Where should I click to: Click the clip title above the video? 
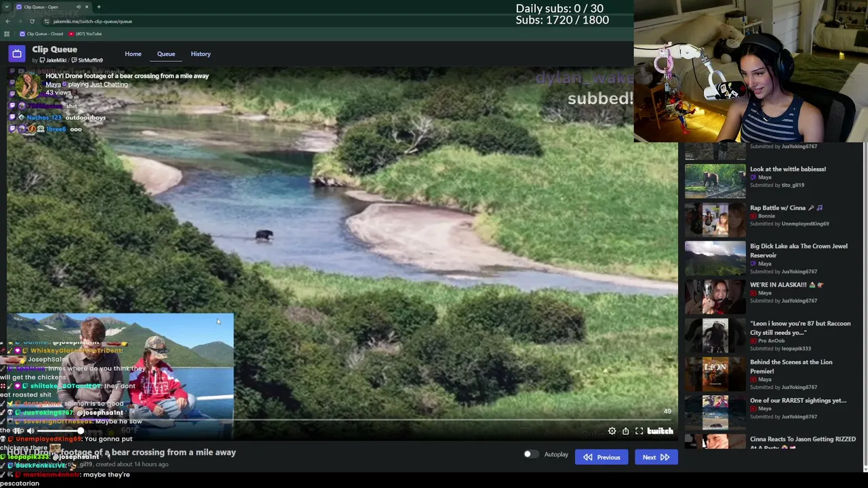coord(127,76)
